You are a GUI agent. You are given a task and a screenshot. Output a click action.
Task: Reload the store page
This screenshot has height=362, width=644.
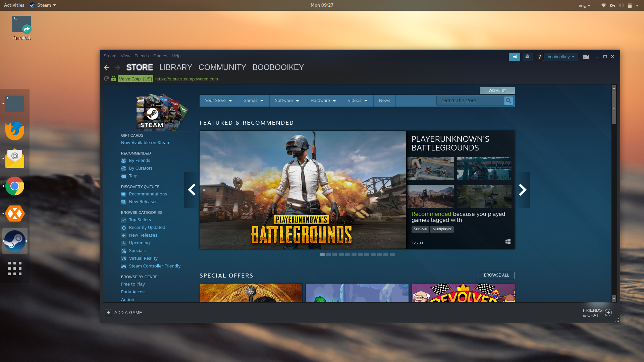pos(107,78)
